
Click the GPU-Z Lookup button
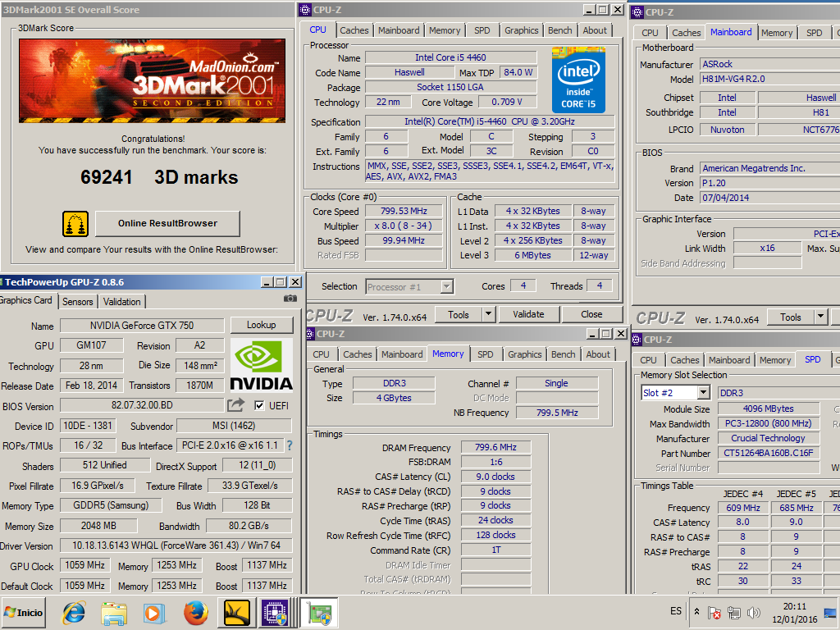tap(262, 325)
